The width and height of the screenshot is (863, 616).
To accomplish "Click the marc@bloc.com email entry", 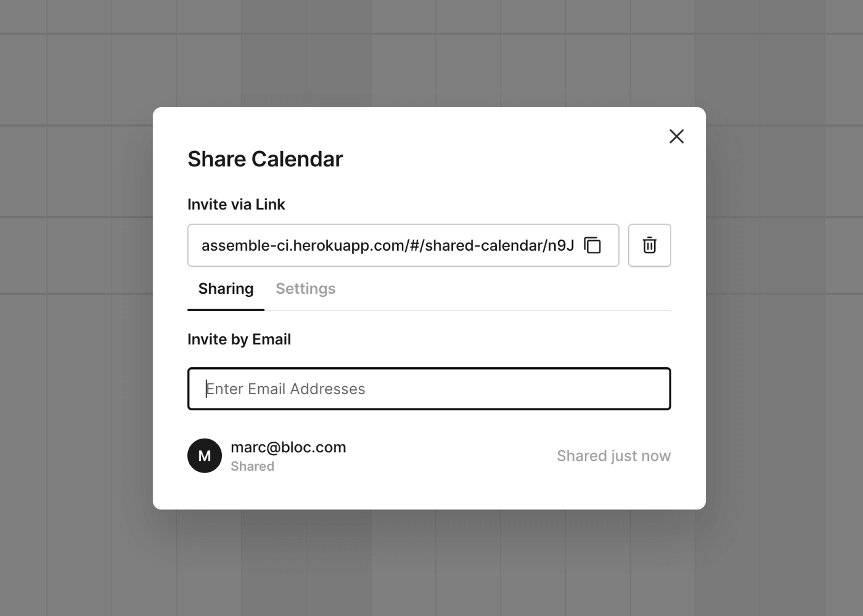I will pos(288,447).
